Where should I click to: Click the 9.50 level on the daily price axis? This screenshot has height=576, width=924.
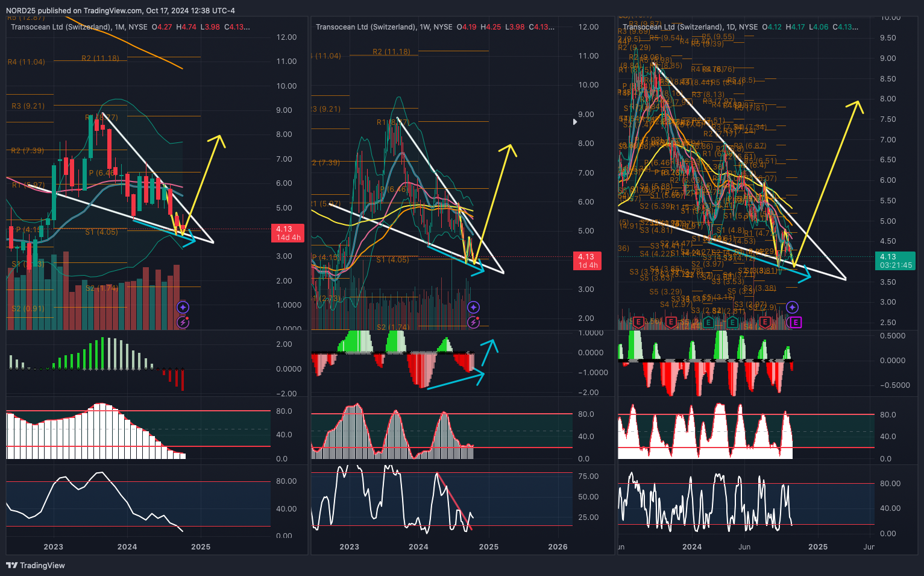coord(888,38)
